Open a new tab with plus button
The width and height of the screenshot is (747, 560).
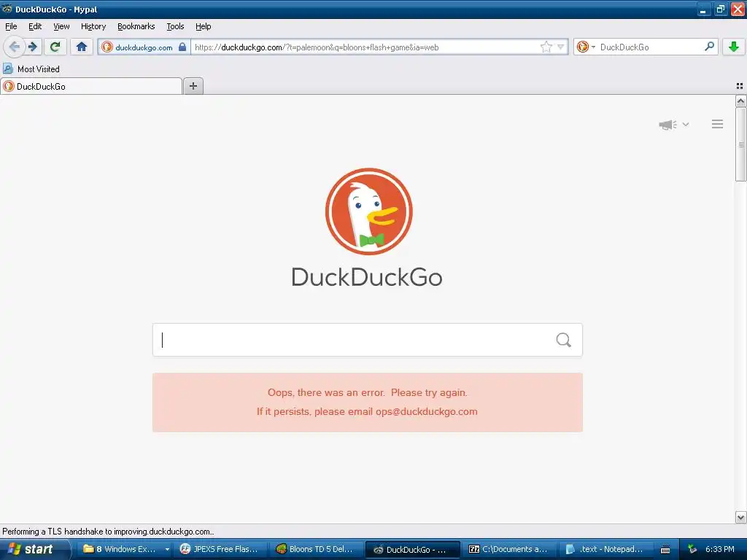point(193,86)
